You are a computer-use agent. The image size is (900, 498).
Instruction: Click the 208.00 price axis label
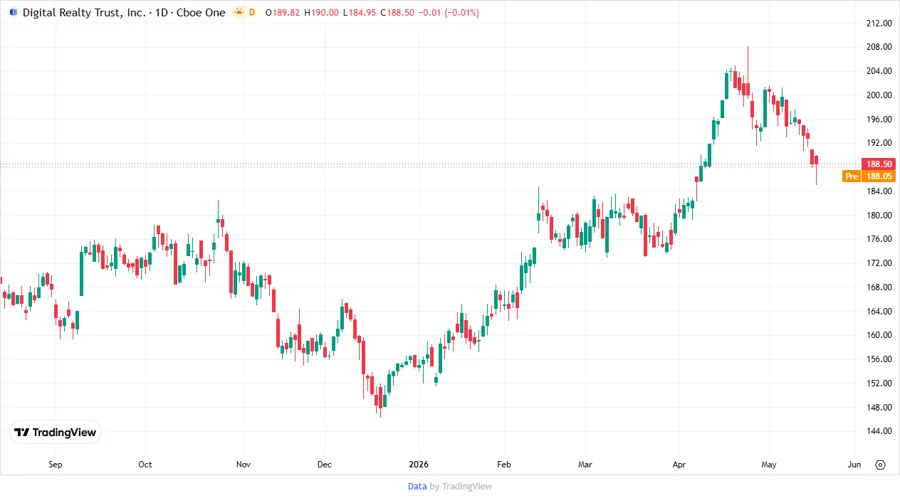point(879,47)
